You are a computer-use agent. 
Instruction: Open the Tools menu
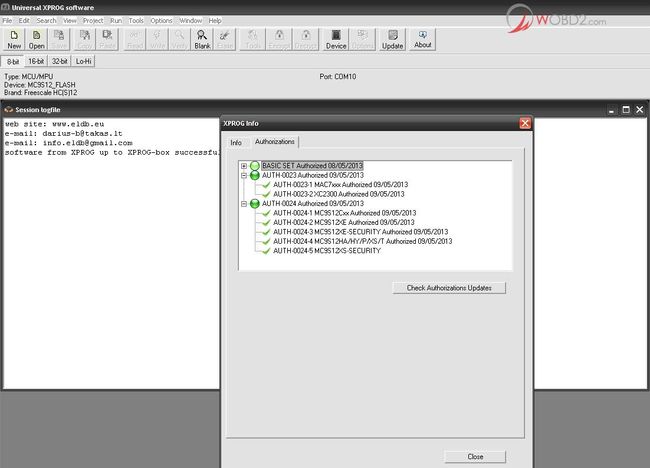[136, 21]
